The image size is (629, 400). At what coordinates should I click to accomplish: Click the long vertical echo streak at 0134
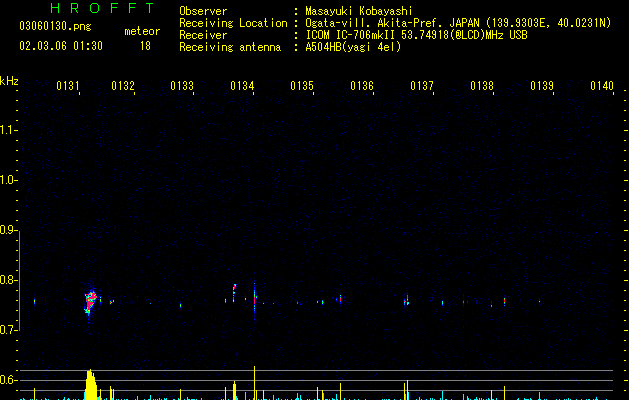tap(254, 301)
